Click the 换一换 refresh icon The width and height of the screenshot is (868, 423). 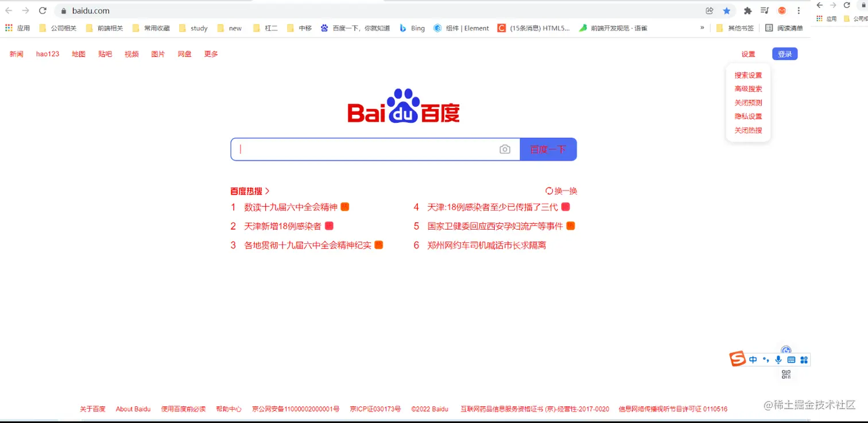point(549,191)
